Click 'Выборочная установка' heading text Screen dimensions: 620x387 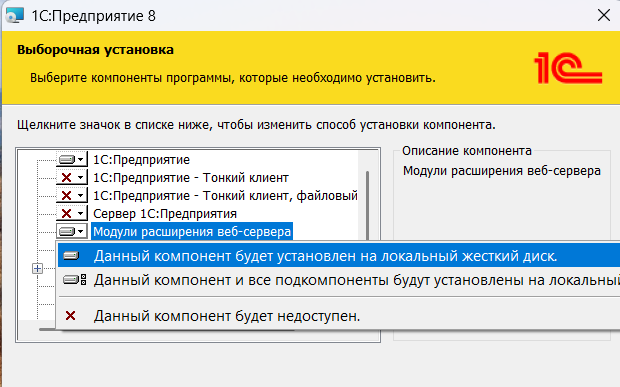point(95,50)
